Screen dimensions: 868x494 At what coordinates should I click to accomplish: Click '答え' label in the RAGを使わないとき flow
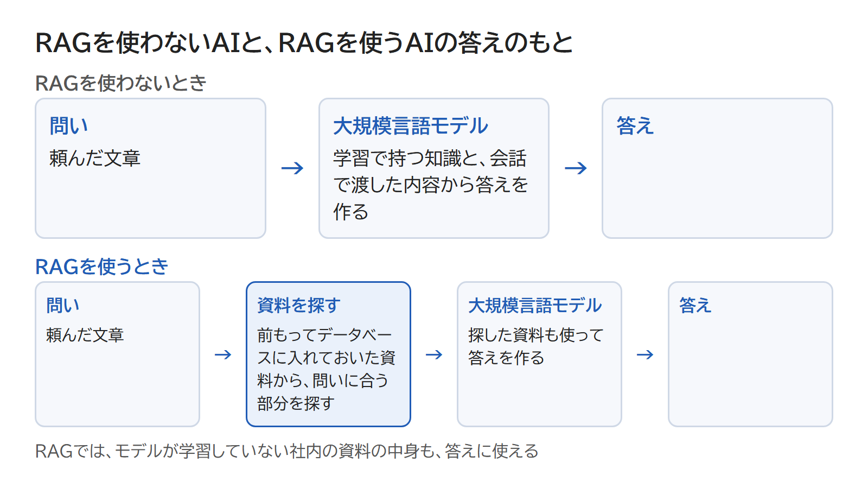point(635,125)
